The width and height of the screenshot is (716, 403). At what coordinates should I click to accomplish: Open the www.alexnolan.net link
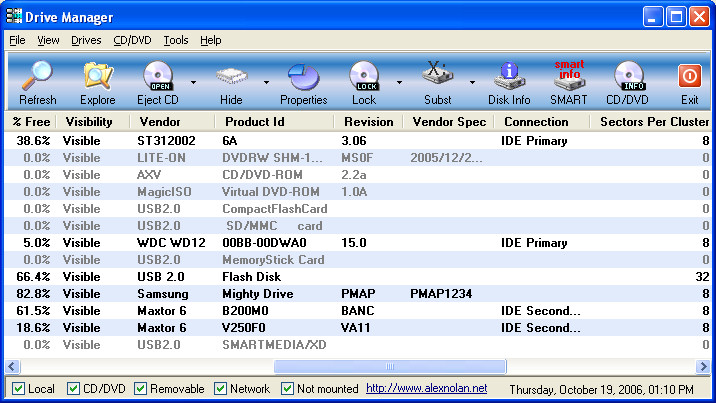(426, 388)
